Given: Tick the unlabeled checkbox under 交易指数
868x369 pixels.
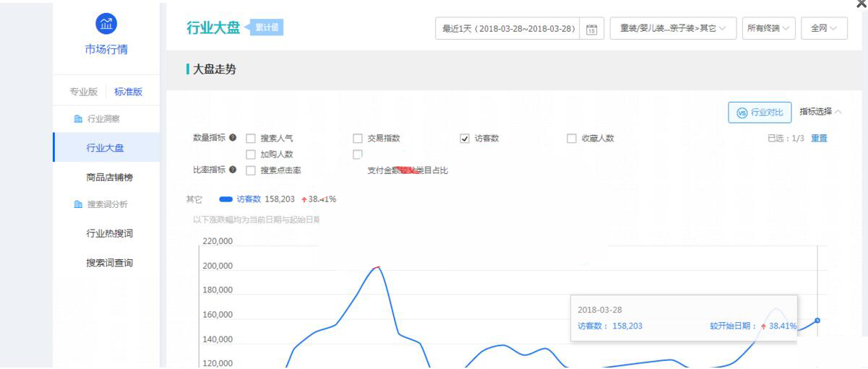Looking at the screenshot, I should pos(358,155).
